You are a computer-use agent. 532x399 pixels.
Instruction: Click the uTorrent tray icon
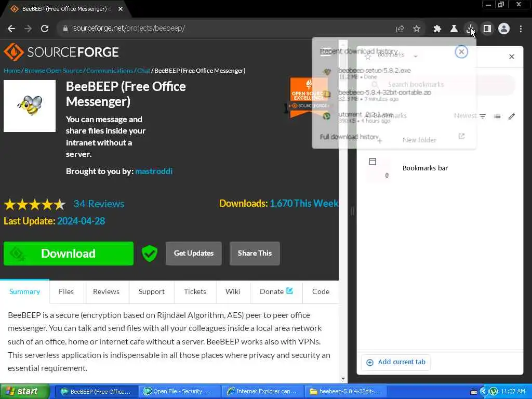point(494,392)
